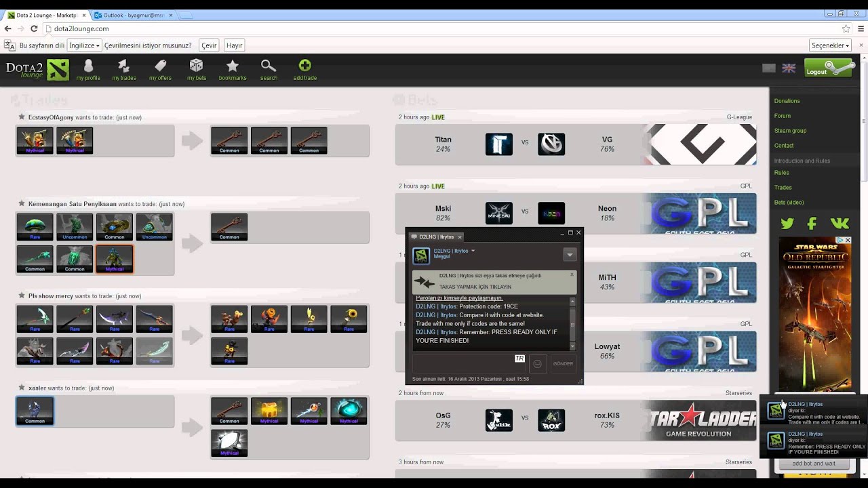Image resolution: width=868 pixels, height=488 pixels.
Task: Open the Steam group link
Action: pos(790,131)
